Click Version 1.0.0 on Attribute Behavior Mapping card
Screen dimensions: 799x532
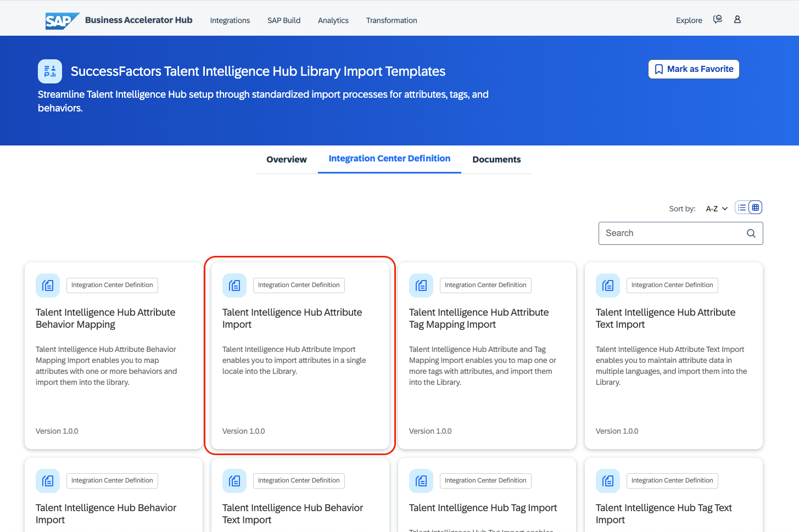[57, 432]
